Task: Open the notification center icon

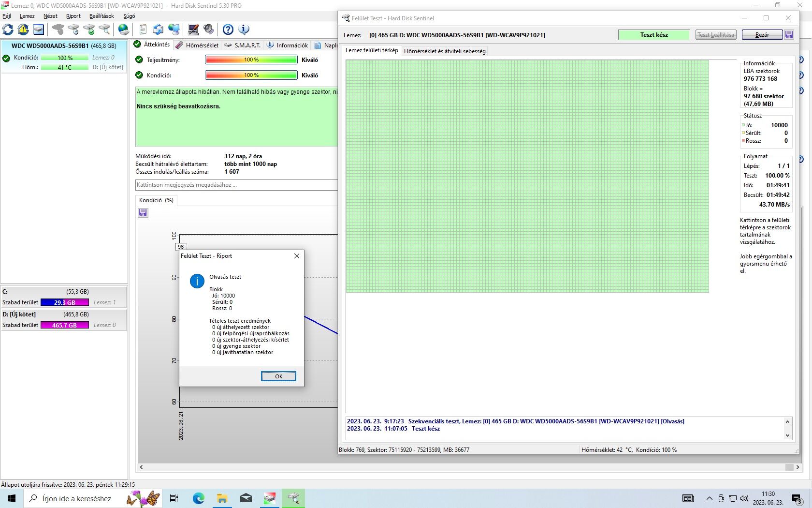Action: [797, 499]
